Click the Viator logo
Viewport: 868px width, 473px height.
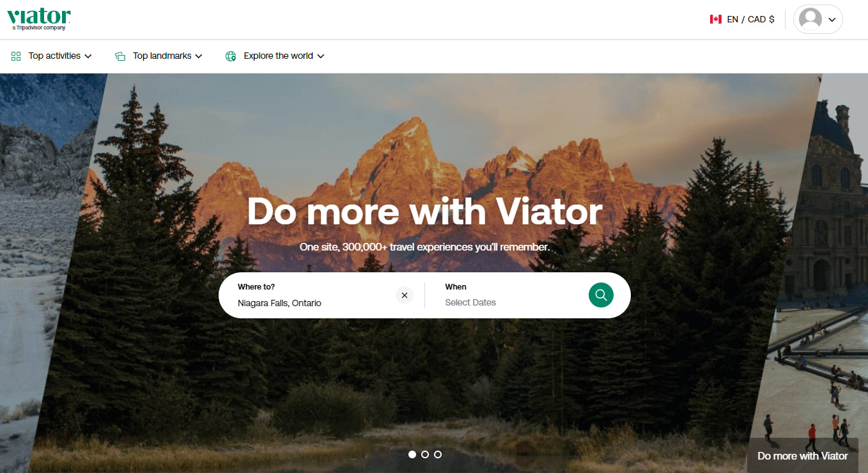[38, 15]
